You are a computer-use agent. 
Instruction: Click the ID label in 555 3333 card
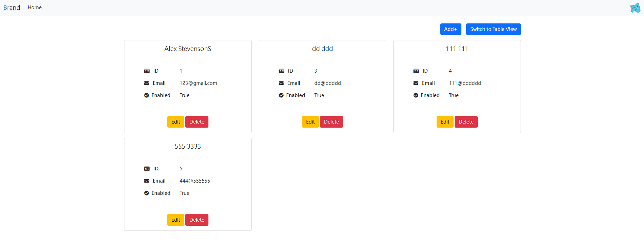(156, 169)
